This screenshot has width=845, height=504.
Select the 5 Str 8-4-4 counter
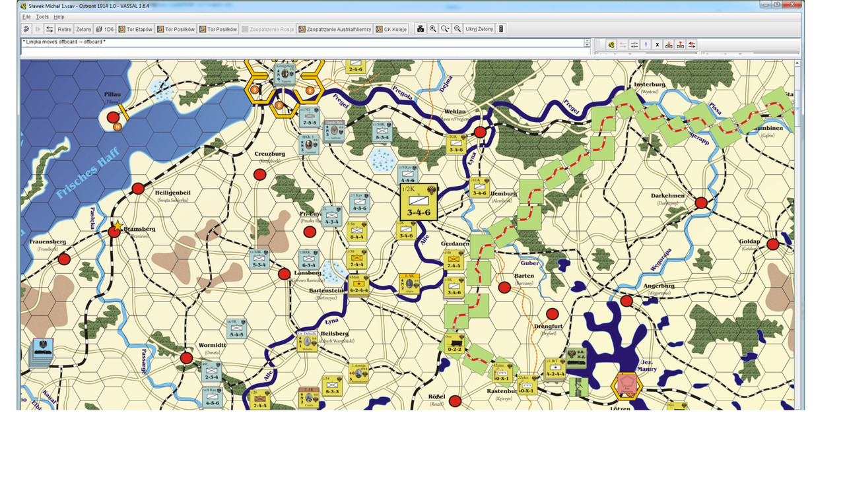356,231
